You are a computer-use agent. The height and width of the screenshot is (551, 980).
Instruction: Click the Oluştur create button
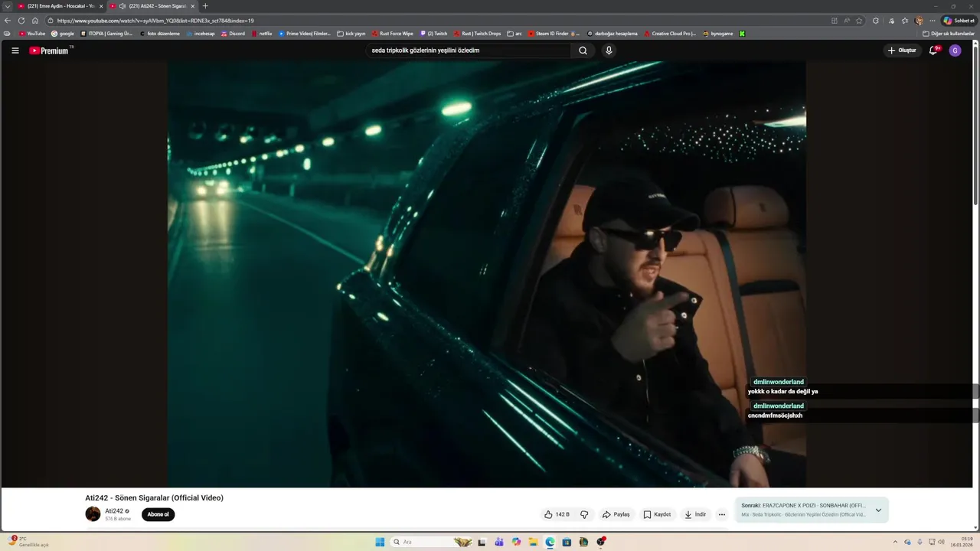tap(901, 51)
